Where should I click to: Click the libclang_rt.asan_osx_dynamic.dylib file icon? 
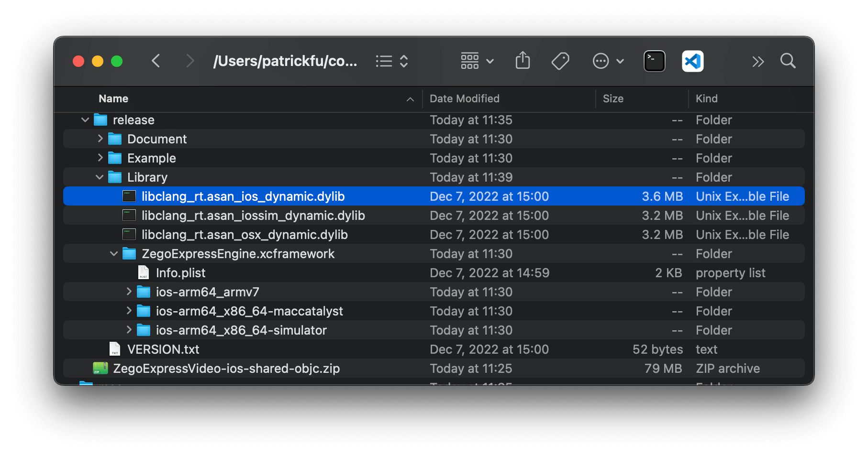tap(129, 234)
